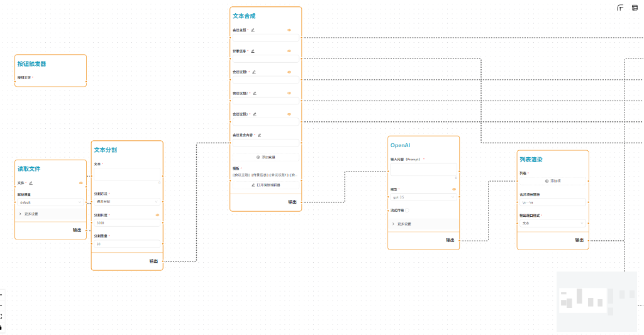
Task: Click the OpenAI Prompt input field
Action: (423, 169)
